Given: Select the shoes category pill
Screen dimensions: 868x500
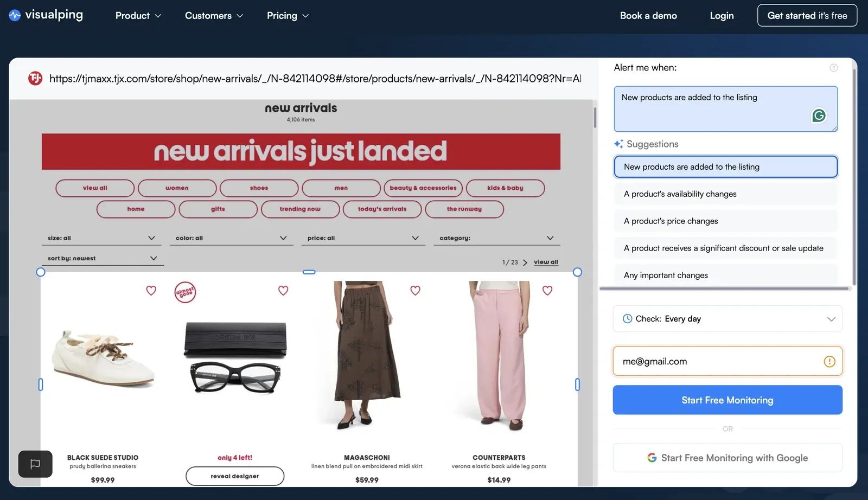Looking at the screenshot, I should (x=259, y=188).
